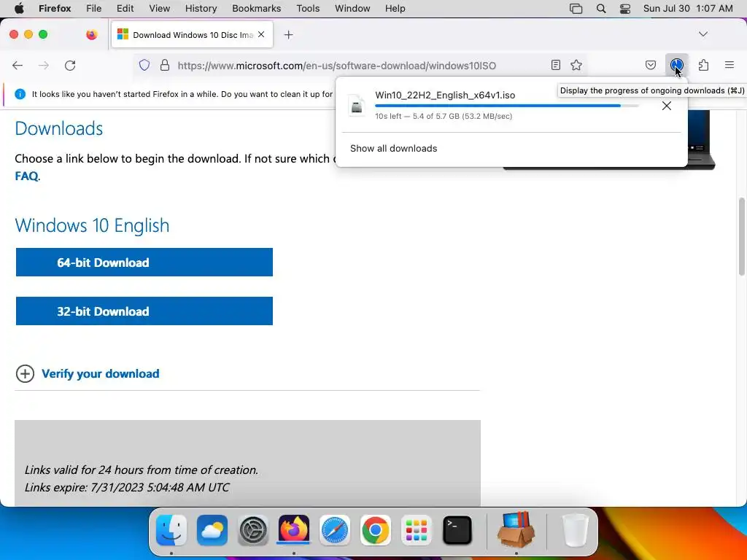Open Finder from the dock
The width and height of the screenshot is (747, 560).
click(171, 530)
